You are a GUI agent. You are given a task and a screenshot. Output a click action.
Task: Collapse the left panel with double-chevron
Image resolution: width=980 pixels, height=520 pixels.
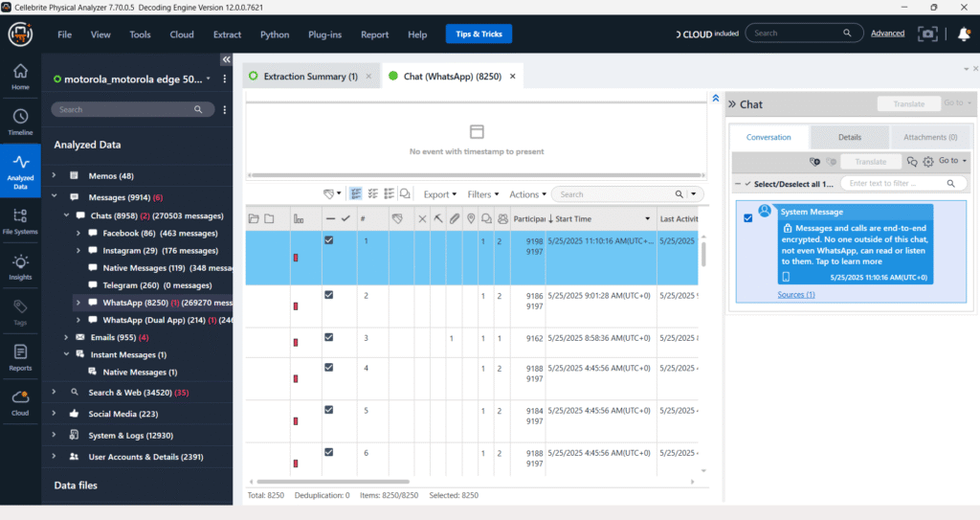[x=226, y=59]
